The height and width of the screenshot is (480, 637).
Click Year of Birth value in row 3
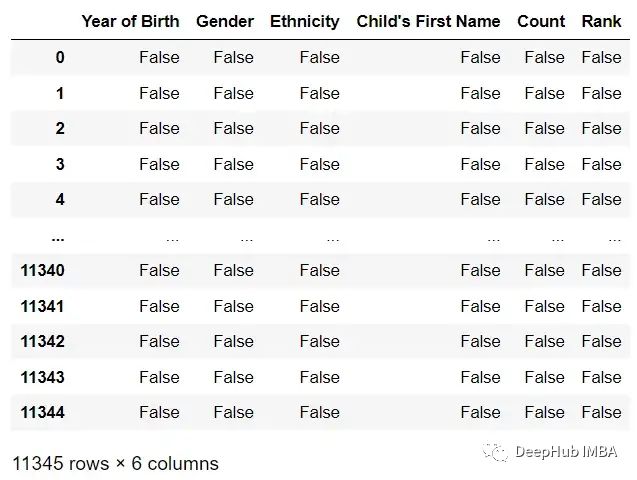[159, 164]
